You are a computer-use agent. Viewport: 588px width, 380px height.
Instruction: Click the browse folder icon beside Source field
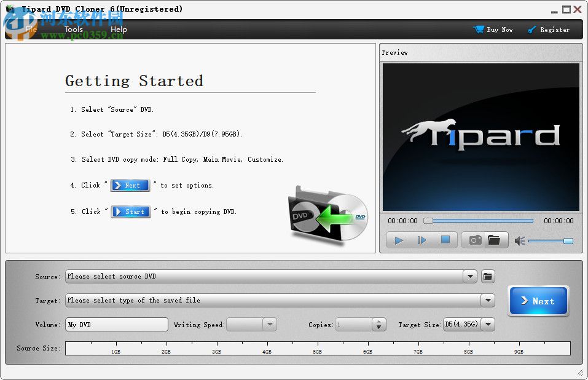coord(488,276)
